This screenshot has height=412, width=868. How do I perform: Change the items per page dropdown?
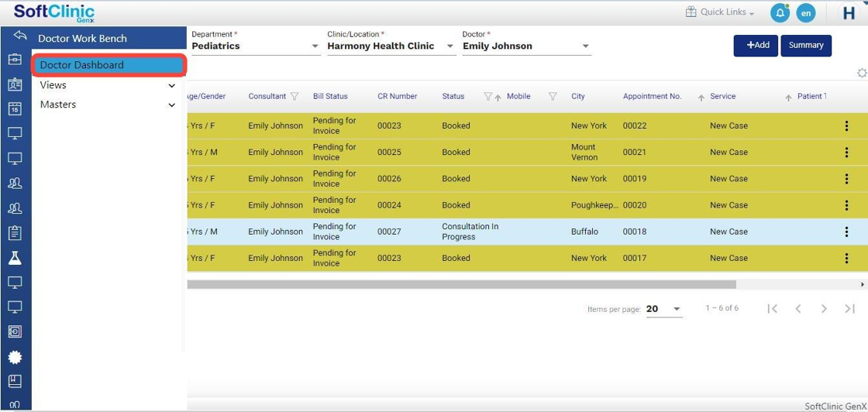[x=664, y=309]
